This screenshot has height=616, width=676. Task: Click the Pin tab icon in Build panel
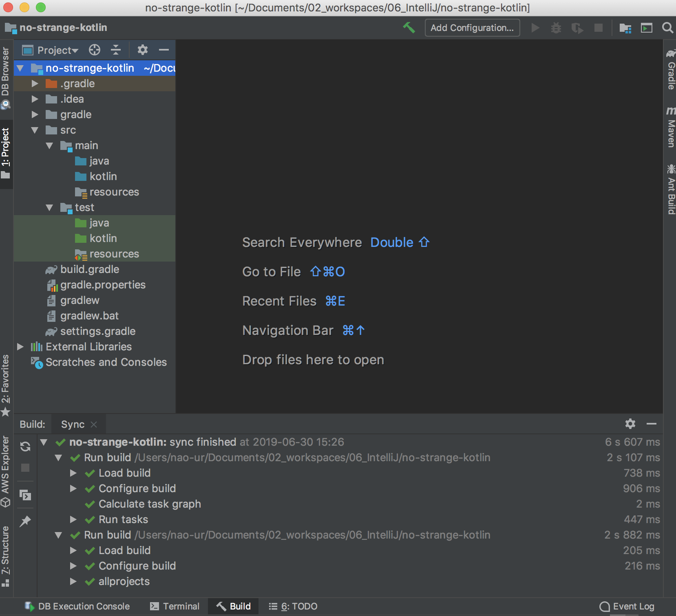25,521
